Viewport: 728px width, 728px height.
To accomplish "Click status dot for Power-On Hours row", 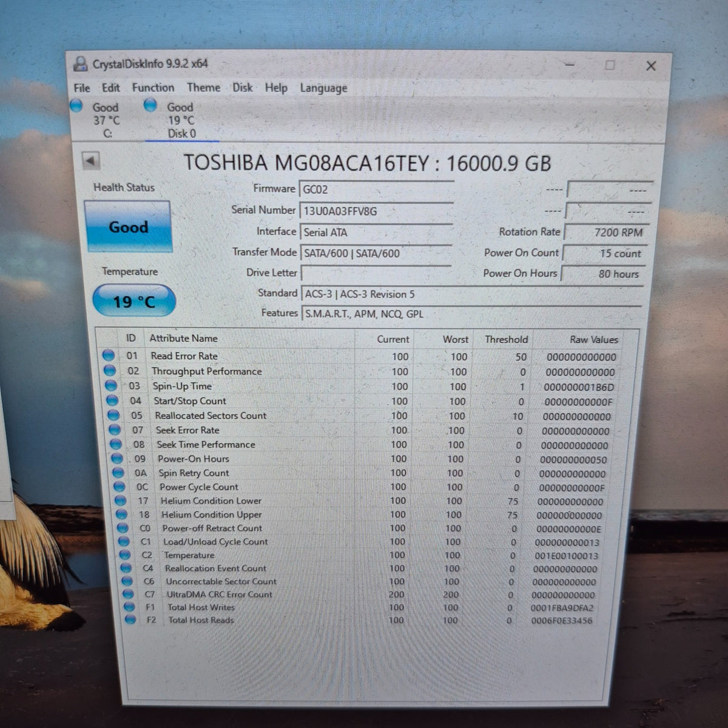I will click(117, 458).
